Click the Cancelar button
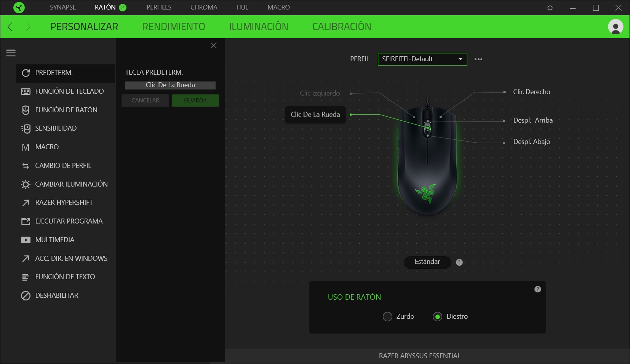Image resolution: width=630 pixels, height=364 pixels. (x=145, y=101)
